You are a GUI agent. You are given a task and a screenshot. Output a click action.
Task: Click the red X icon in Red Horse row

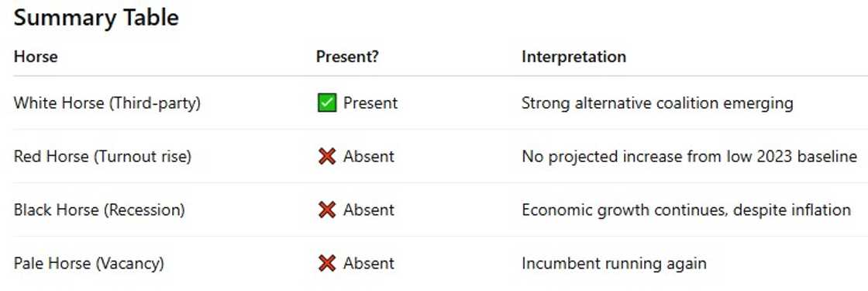tap(327, 156)
